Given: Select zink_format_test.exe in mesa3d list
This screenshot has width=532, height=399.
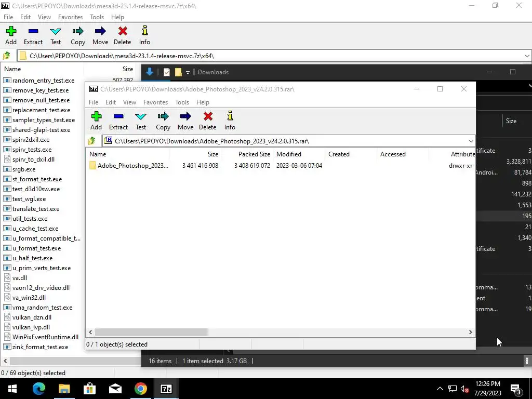Looking at the screenshot, I should tap(40, 347).
